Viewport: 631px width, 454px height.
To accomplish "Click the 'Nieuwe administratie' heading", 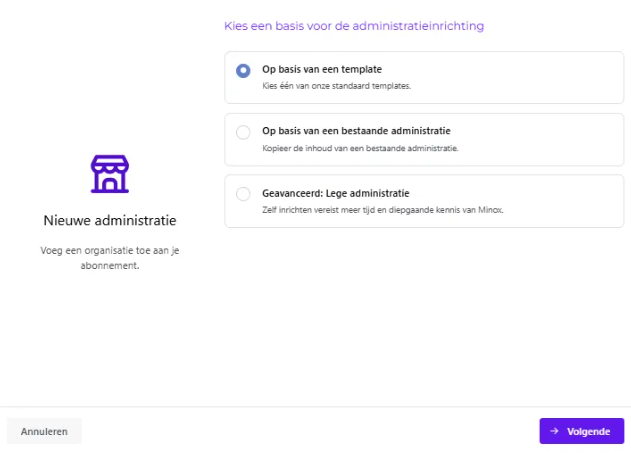I will (x=110, y=221).
